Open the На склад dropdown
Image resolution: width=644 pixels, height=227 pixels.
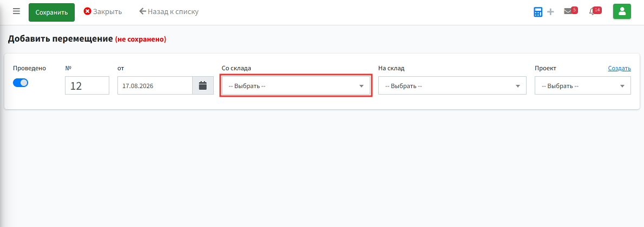click(x=452, y=86)
